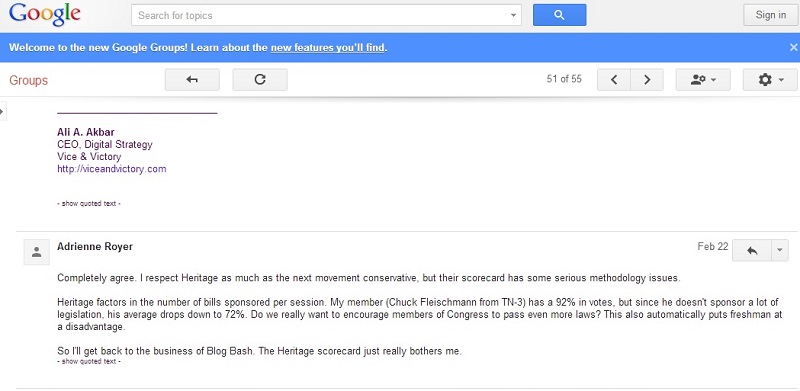Screen dimensions: 800x391
Task: Open the Groups home link
Action: click(29, 80)
